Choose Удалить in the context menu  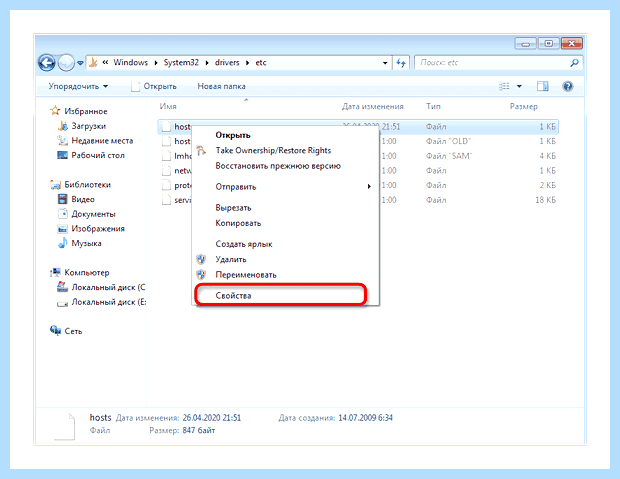231,259
